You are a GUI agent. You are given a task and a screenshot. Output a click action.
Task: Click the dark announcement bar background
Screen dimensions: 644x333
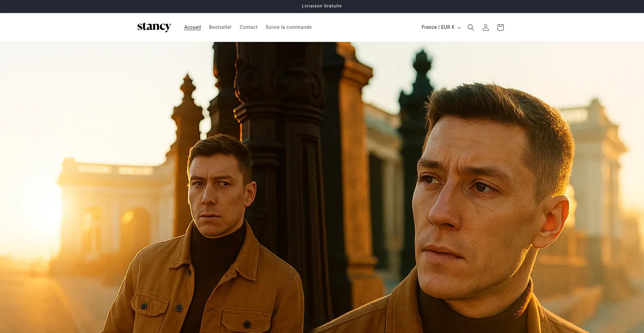(x=134, y=6)
